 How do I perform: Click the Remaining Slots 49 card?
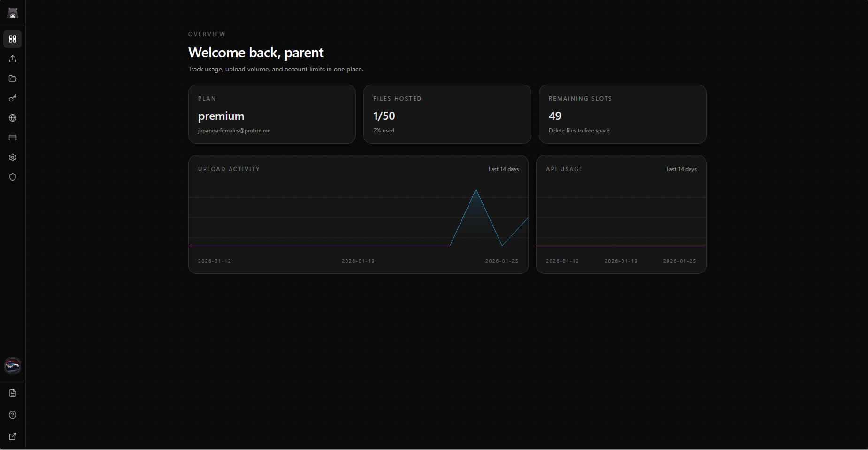[622, 114]
